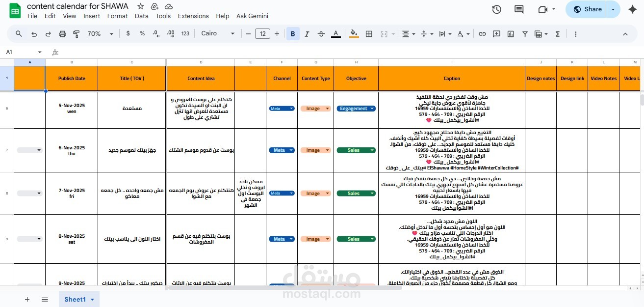This screenshot has width=644, height=307.
Task: Open the comments panel icon
Action: tap(519, 9)
